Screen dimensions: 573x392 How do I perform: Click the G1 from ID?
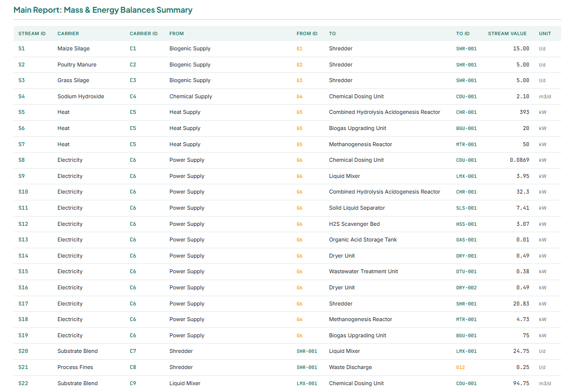(299, 48)
